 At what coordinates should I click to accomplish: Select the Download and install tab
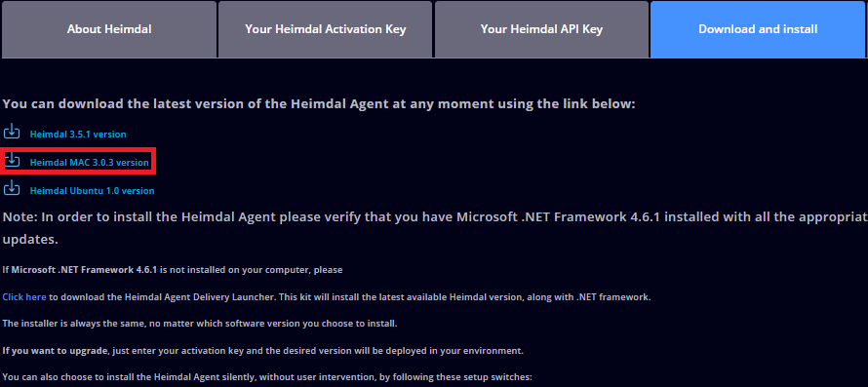(757, 29)
